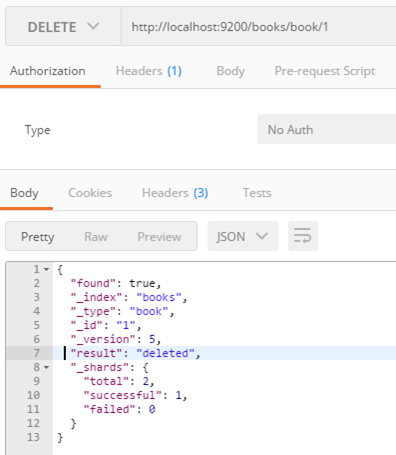396x455 pixels.
Task: Click line number 12 in the gutter
Action: point(33,423)
